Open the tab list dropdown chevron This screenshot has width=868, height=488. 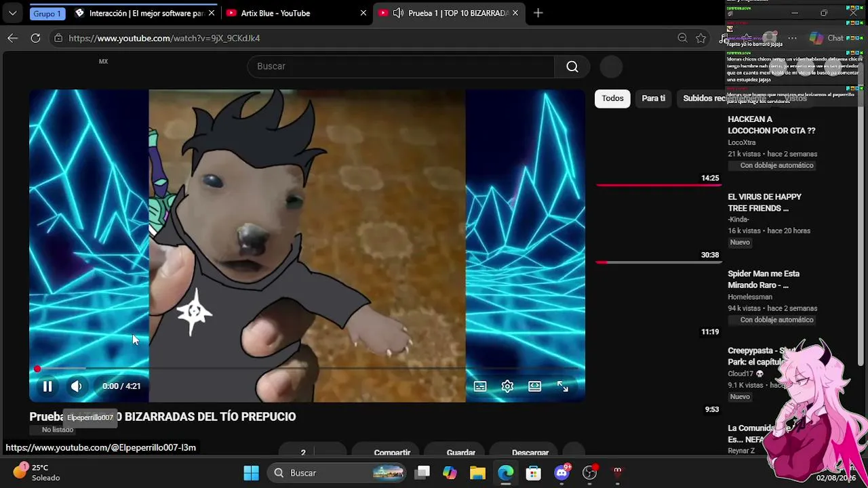click(x=12, y=13)
